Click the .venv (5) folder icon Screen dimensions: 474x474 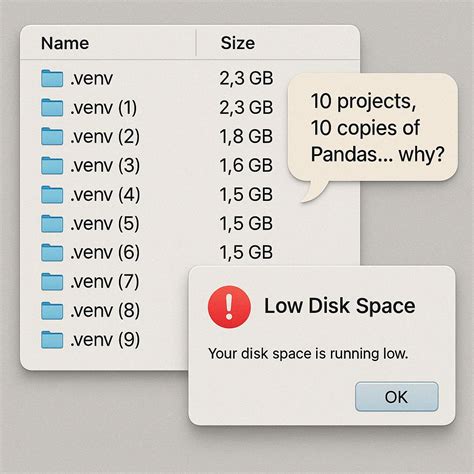(x=52, y=224)
